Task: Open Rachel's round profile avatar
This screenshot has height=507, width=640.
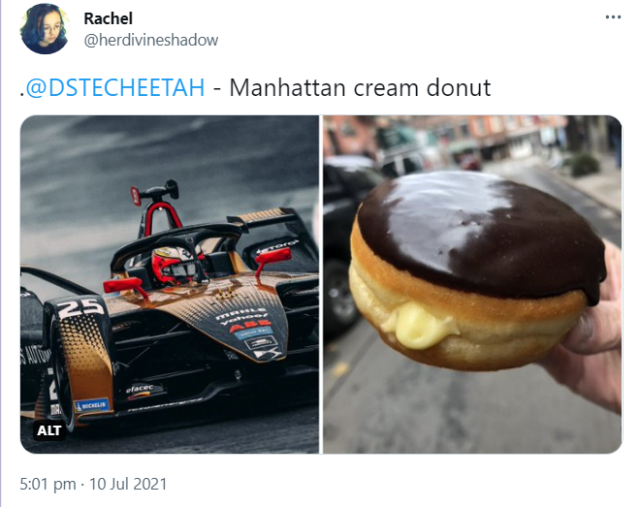Action: click(45, 29)
